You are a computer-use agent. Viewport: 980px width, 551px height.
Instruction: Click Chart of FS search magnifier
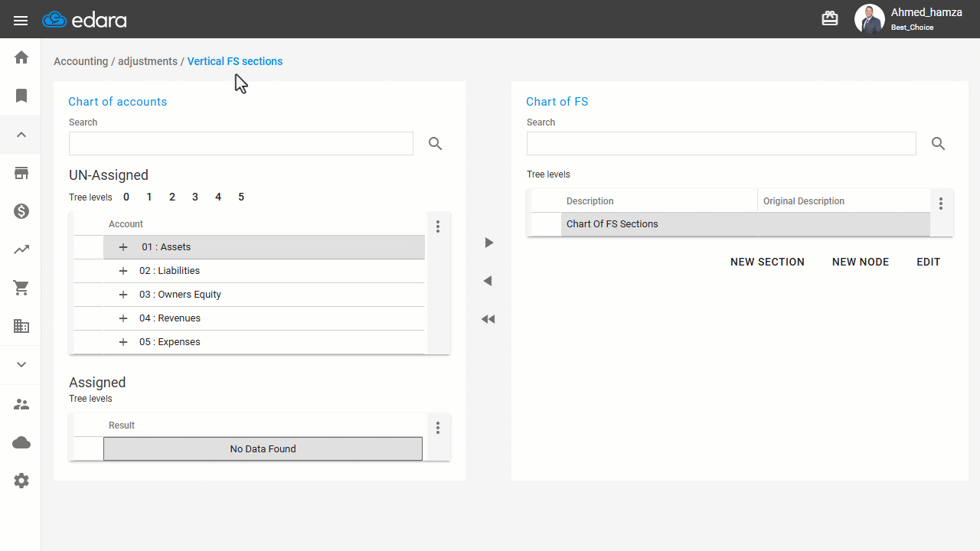pyautogui.click(x=939, y=143)
